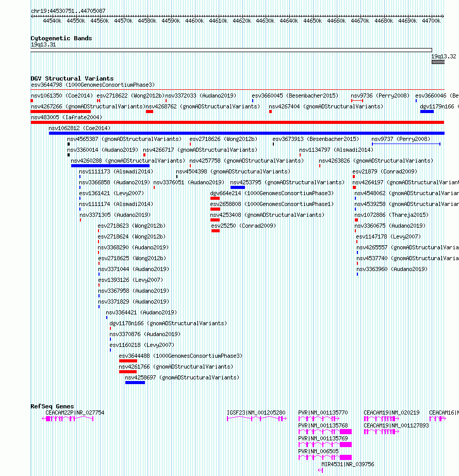Image resolution: width=459 pixels, height=476 pixels.
Task: Select the long blue nsv1062812 variant bar
Action: pyautogui.click(x=247, y=133)
